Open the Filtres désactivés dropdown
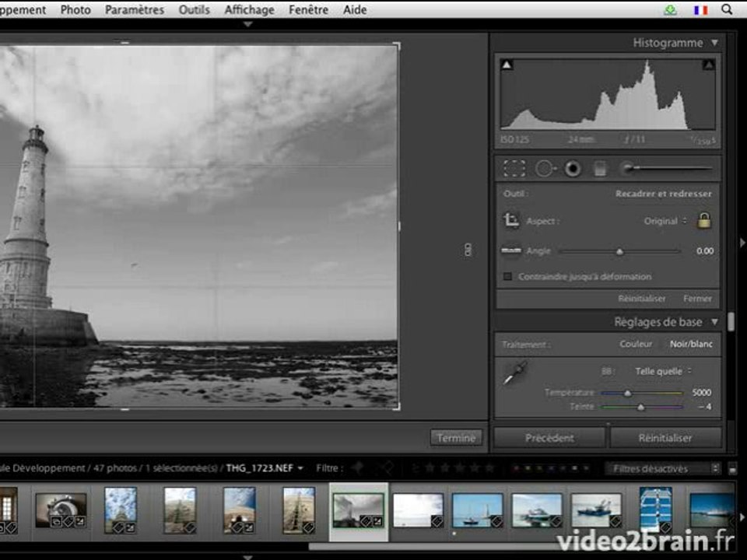The width and height of the screenshot is (747, 560). (663, 468)
